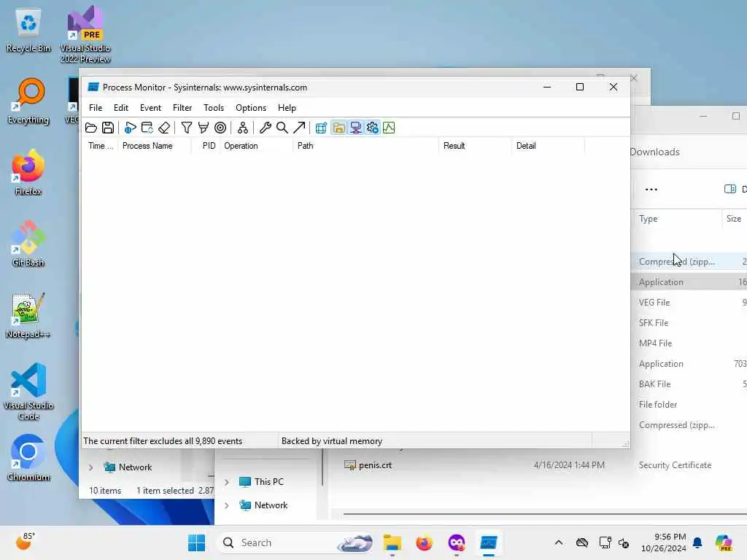The width and height of the screenshot is (747, 560).
Task: Select the Chromium desktop icon
Action: (x=28, y=458)
